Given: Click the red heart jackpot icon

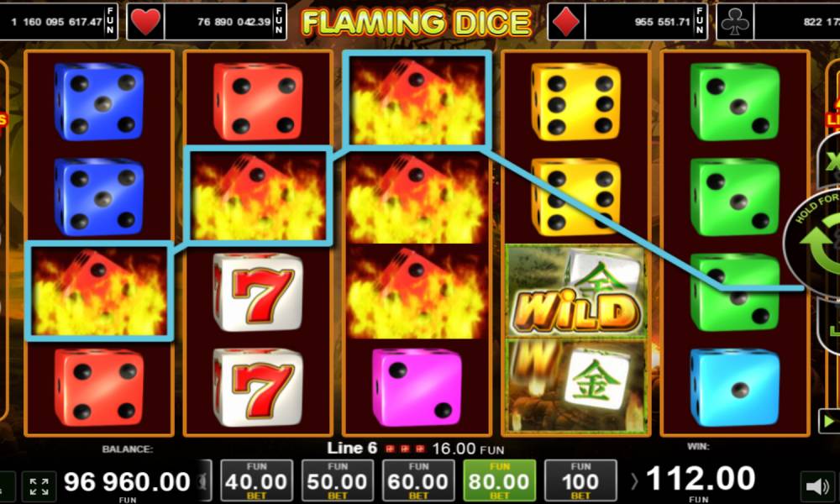Looking at the screenshot, I should click(145, 22).
